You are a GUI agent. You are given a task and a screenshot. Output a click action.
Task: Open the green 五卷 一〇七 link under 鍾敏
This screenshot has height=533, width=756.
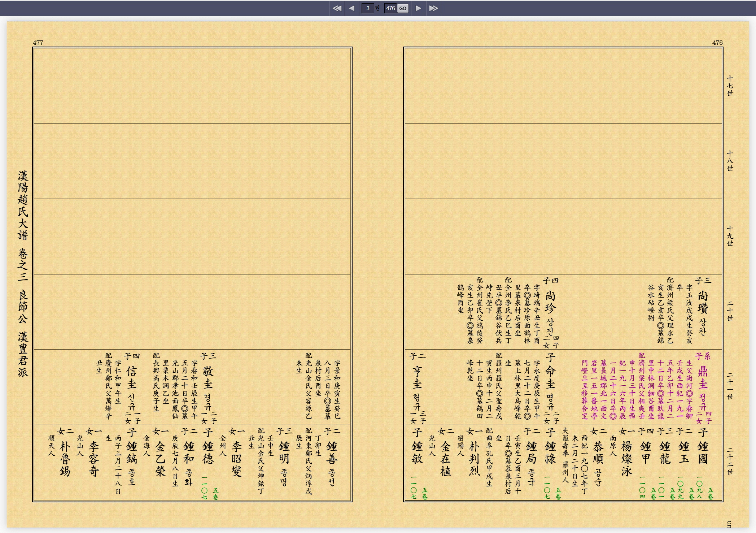coord(419,487)
